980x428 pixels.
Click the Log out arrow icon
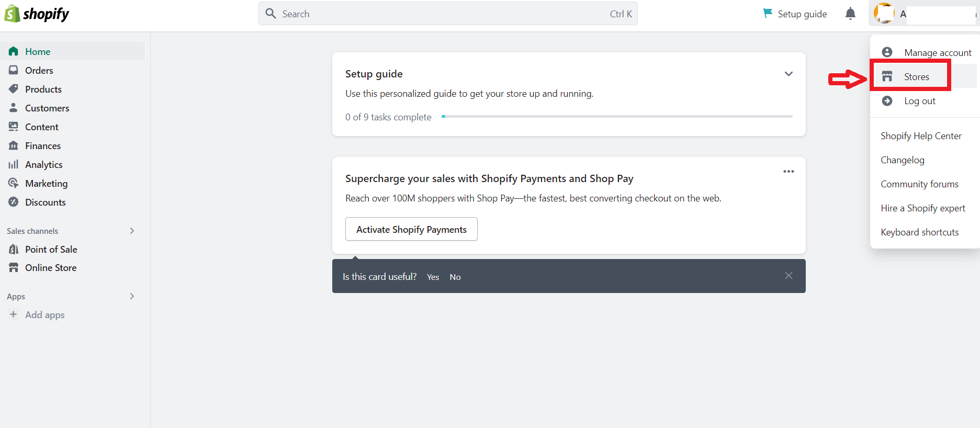coord(887,100)
